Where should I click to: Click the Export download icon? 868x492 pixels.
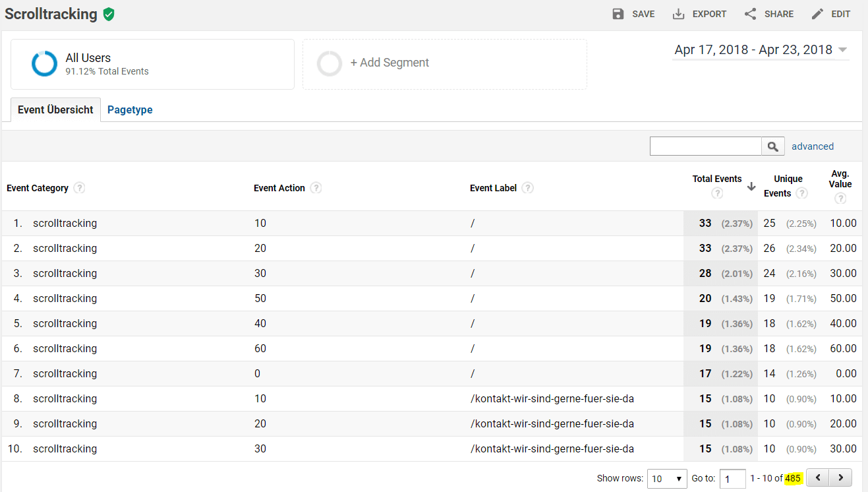click(x=678, y=14)
